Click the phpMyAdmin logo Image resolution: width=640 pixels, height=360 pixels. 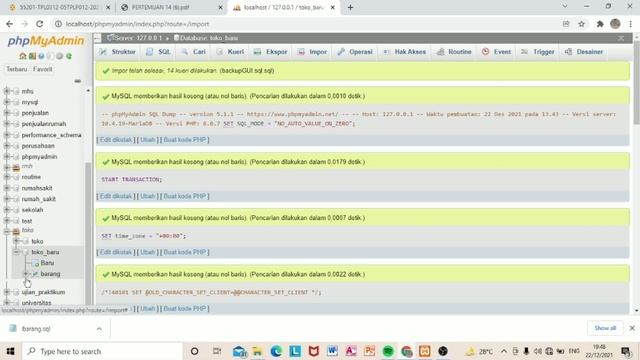(x=46, y=41)
